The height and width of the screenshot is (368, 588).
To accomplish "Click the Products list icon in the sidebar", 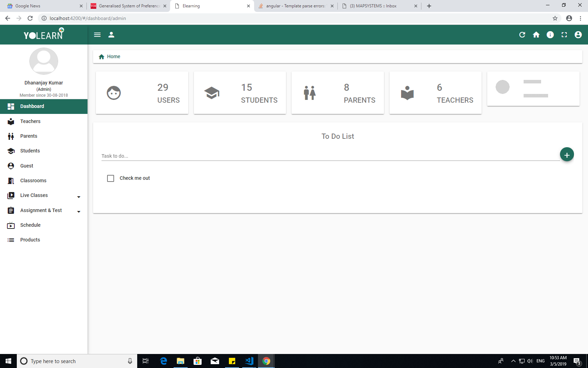I will (x=11, y=240).
